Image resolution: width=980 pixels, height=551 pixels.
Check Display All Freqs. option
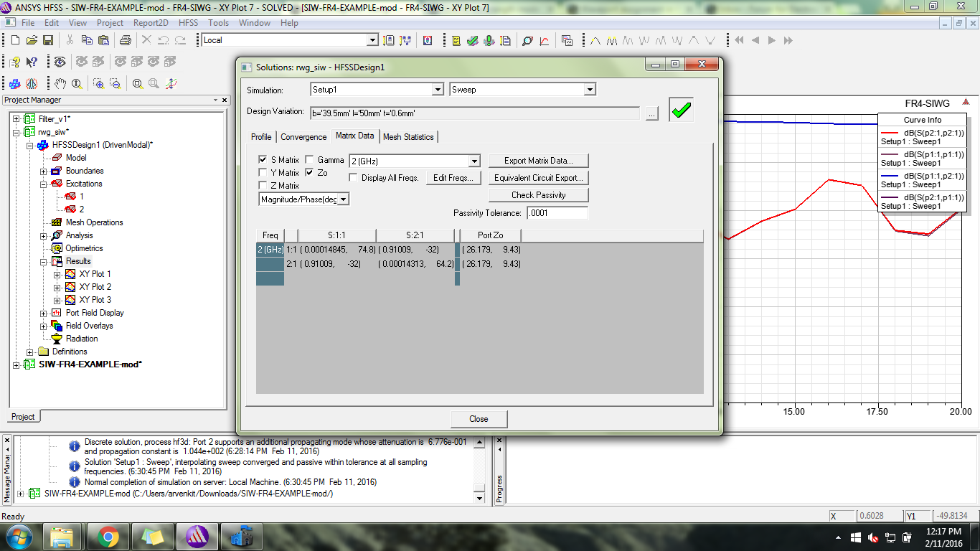pos(354,178)
